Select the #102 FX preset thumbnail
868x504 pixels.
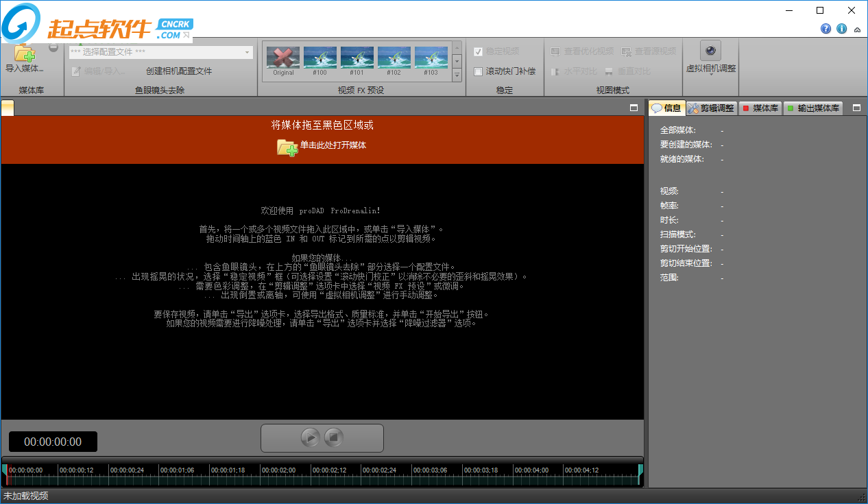point(394,61)
